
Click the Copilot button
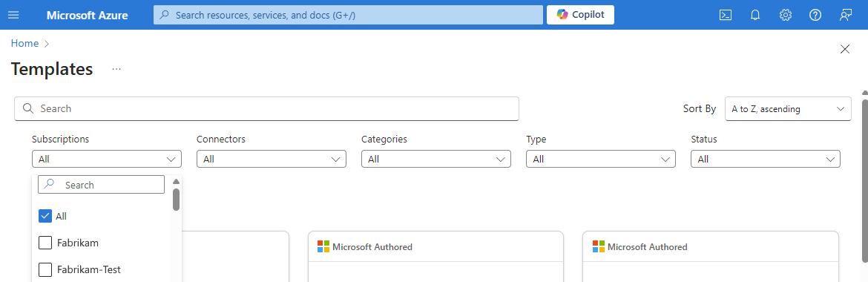[x=580, y=15]
